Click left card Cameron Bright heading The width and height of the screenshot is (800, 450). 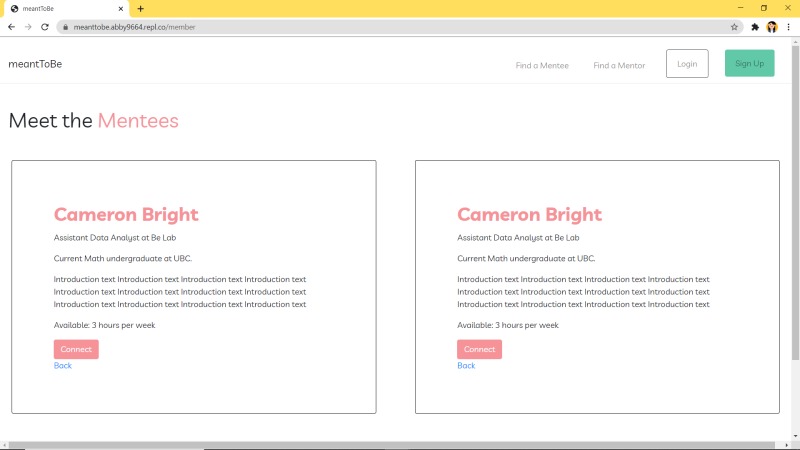(126, 214)
